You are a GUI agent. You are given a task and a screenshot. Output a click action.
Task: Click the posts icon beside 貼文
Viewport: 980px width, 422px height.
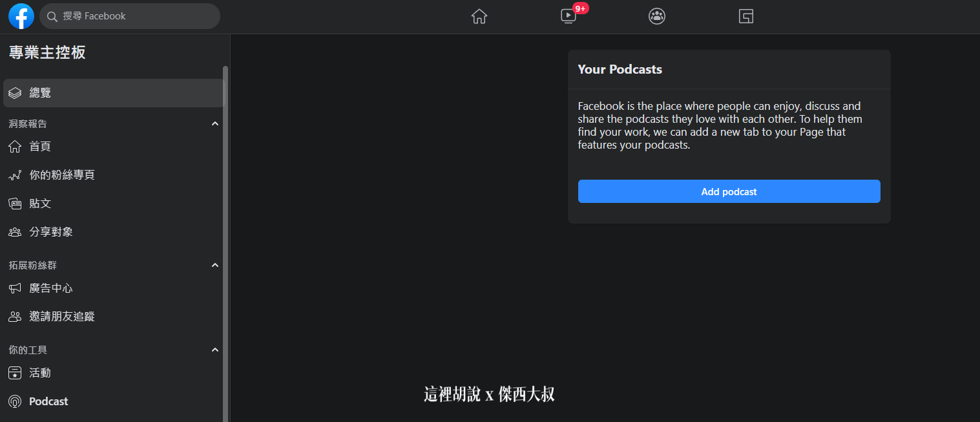(15, 204)
